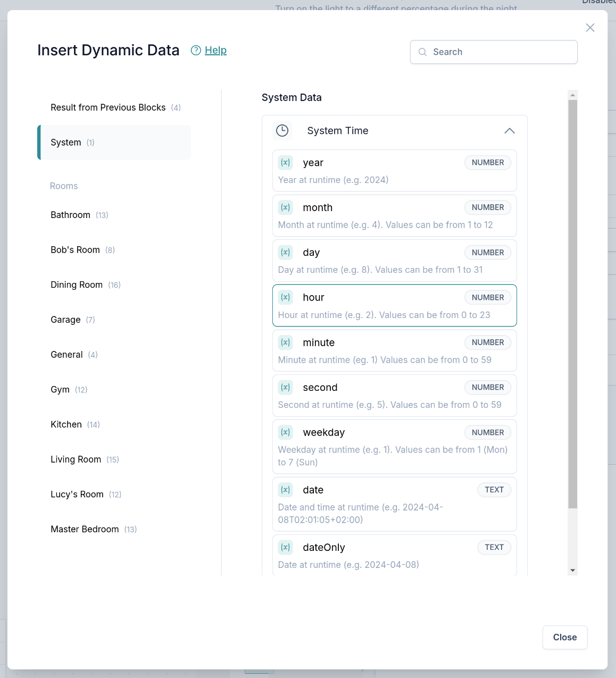Viewport: 616px width, 678px height.
Task: Collapse the System Time section chevron
Action: tap(509, 131)
